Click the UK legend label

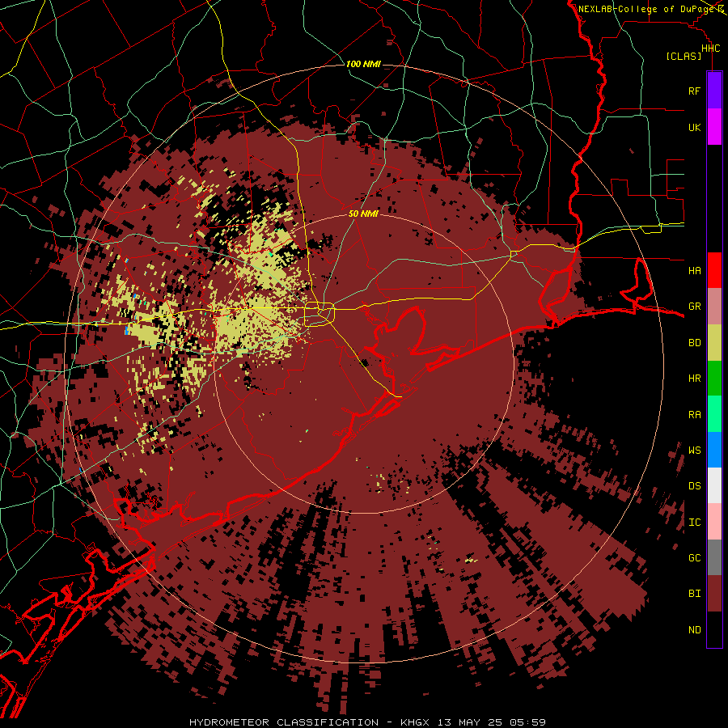click(x=694, y=127)
